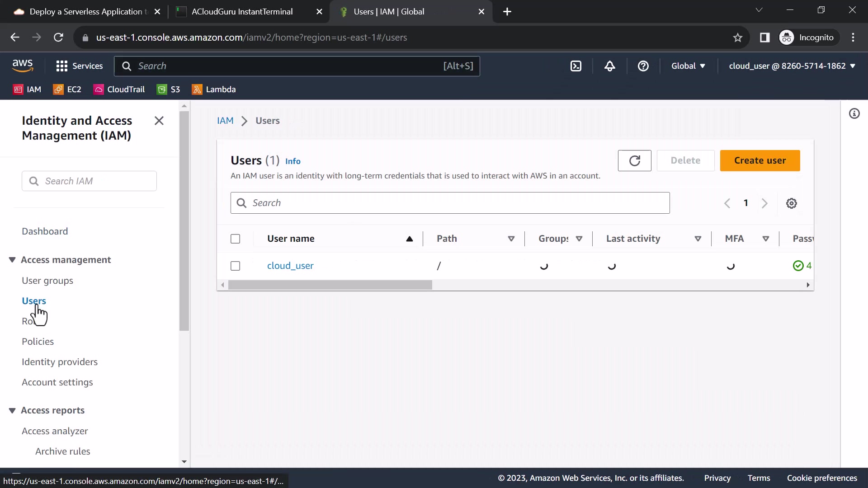Refresh the users table
Image resolution: width=868 pixels, height=488 pixels.
coord(634,160)
